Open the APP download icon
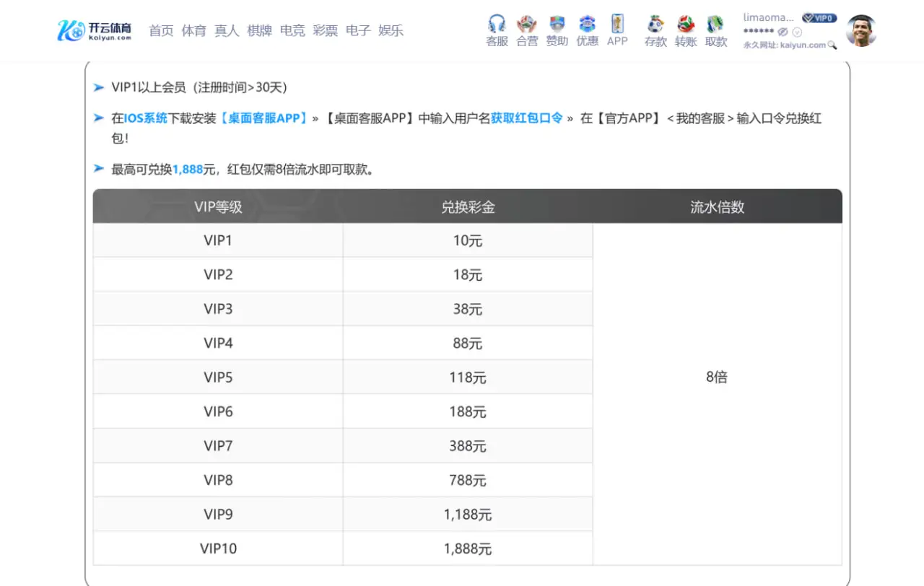Image resolution: width=924 pixels, height=586 pixels. (617, 31)
